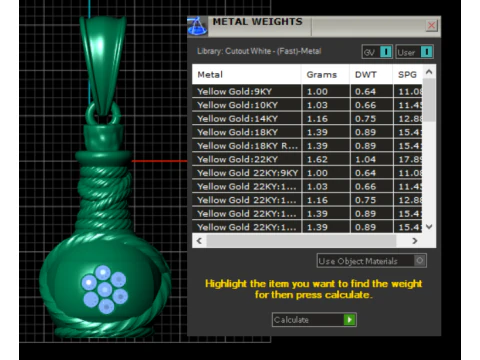This screenshot has width=480, height=360.
Task: Select the Yellow Gold:18KY row
Action: tap(307, 132)
